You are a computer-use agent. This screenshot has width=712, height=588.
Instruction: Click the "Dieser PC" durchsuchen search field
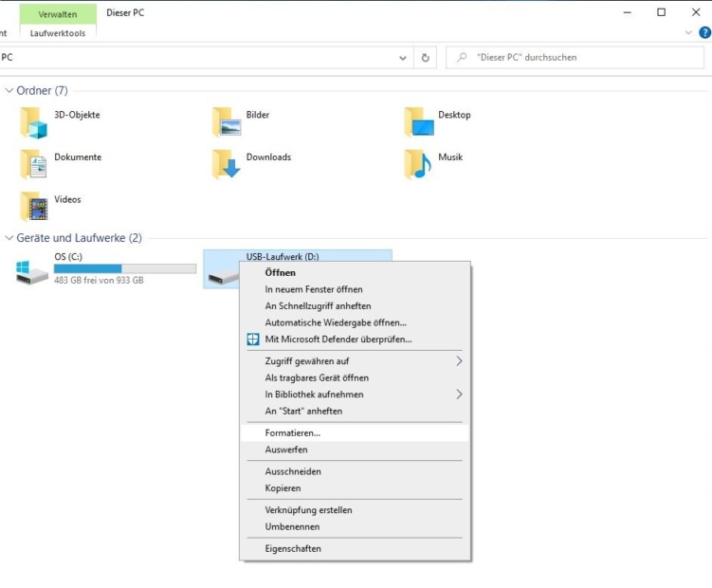point(575,58)
